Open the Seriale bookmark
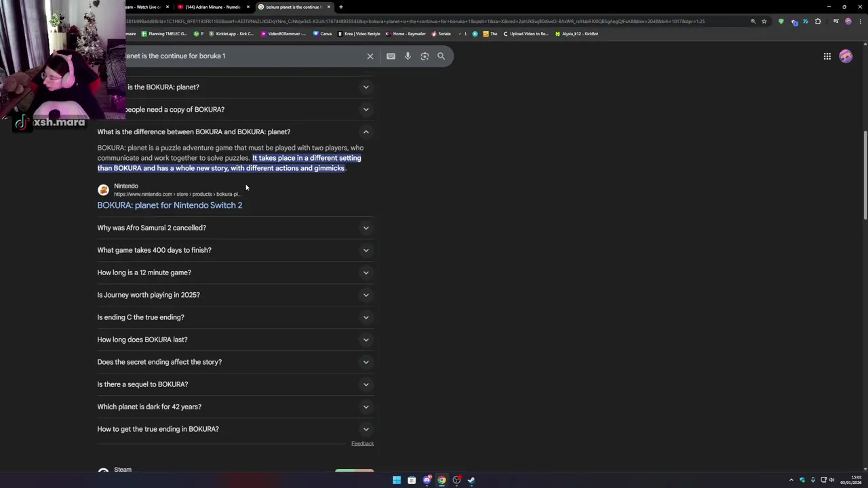 point(441,34)
